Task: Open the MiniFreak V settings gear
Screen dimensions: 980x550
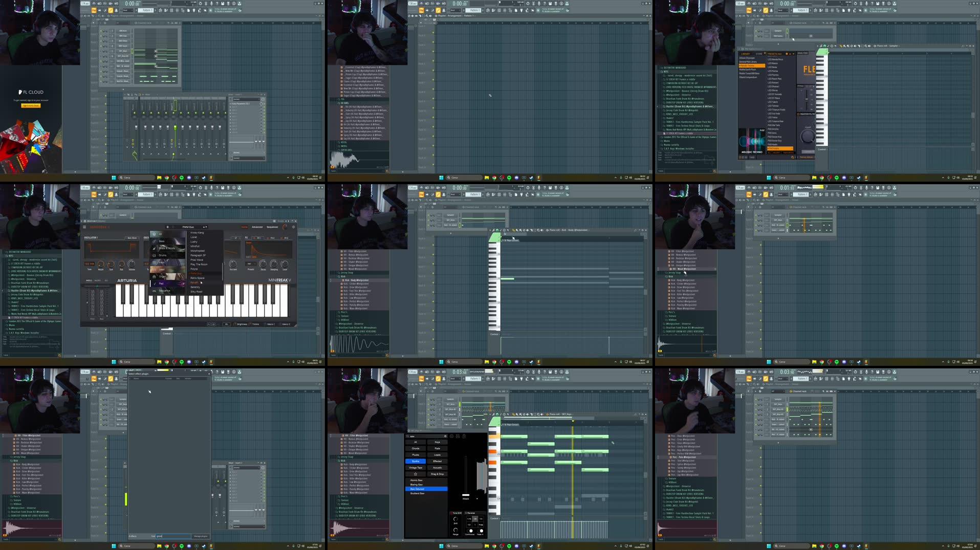Action: (x=293, y=227)
